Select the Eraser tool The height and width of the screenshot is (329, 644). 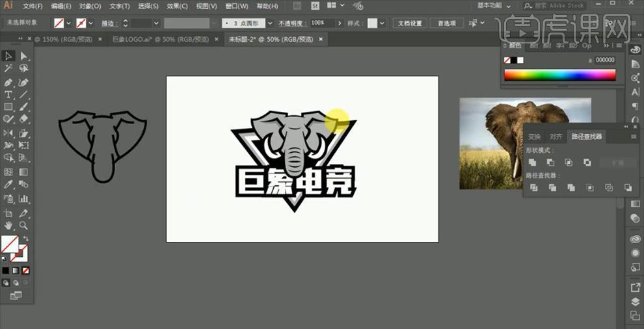24,119
